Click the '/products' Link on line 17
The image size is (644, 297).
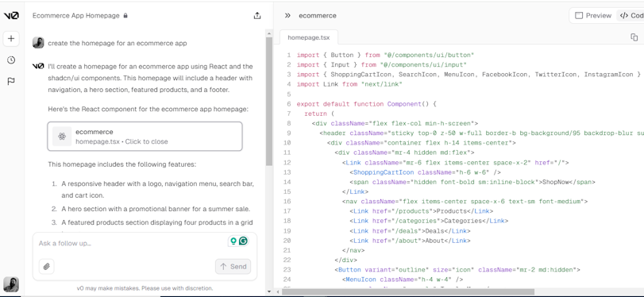[422, 211]
